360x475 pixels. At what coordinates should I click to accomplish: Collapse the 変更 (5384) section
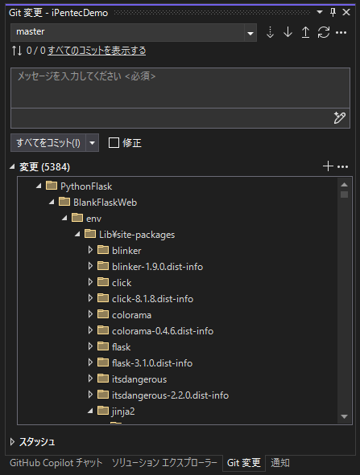point(12,166)
